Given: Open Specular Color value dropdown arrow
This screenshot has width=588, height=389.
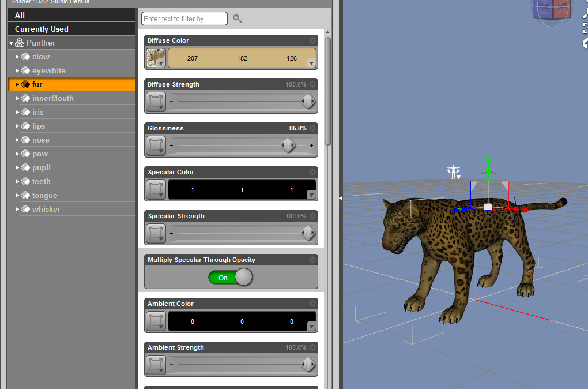Looking at the screenshot, I should click(311, 195).
